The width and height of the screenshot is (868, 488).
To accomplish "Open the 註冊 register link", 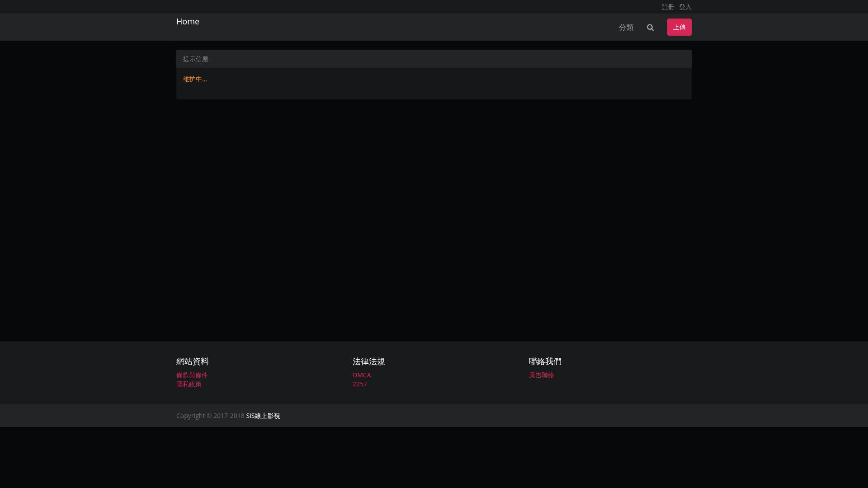I will coord(668,7).
